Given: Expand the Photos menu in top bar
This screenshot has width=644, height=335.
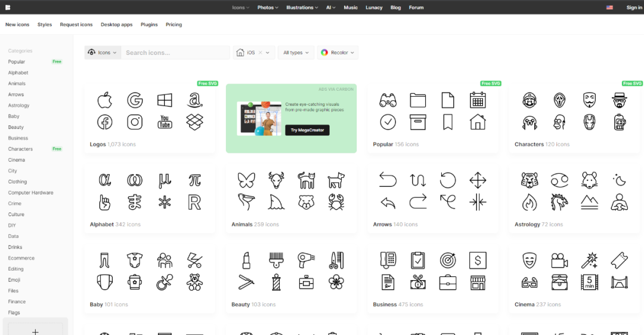Looking at the screenshot, I should (268, 7).
